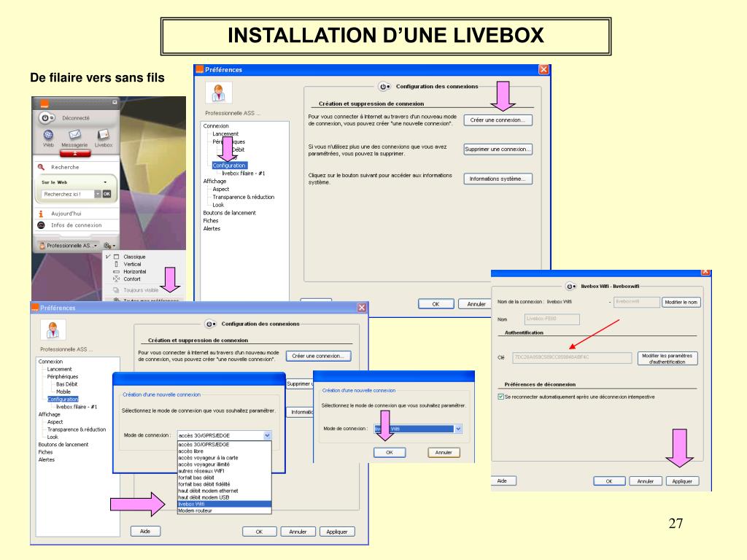The width and height of the screenshot is (747, 560).
Task: Click the Clé authentication key field
Action: coord(572,357)
